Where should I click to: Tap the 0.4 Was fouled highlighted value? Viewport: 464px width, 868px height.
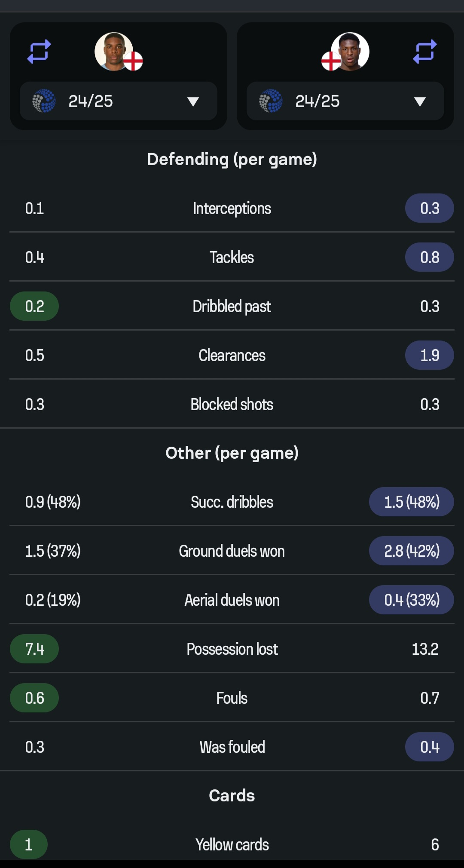click(430, 747)
